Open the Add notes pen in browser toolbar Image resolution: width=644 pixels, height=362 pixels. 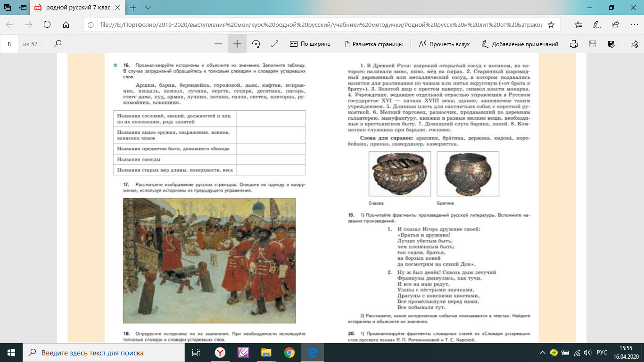[596, 25]
